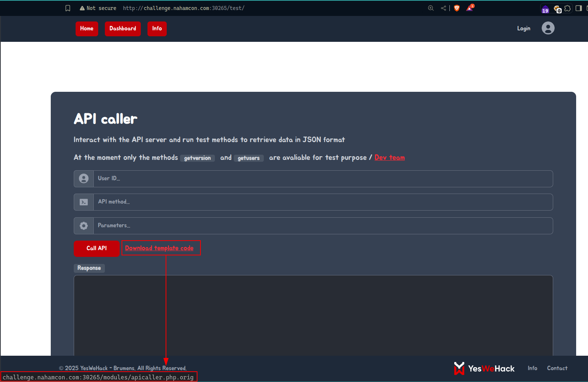Viewport: 588px width, 382px height.
Task: Click the terminal icon beside the API method field
Action: pos(84,202)
